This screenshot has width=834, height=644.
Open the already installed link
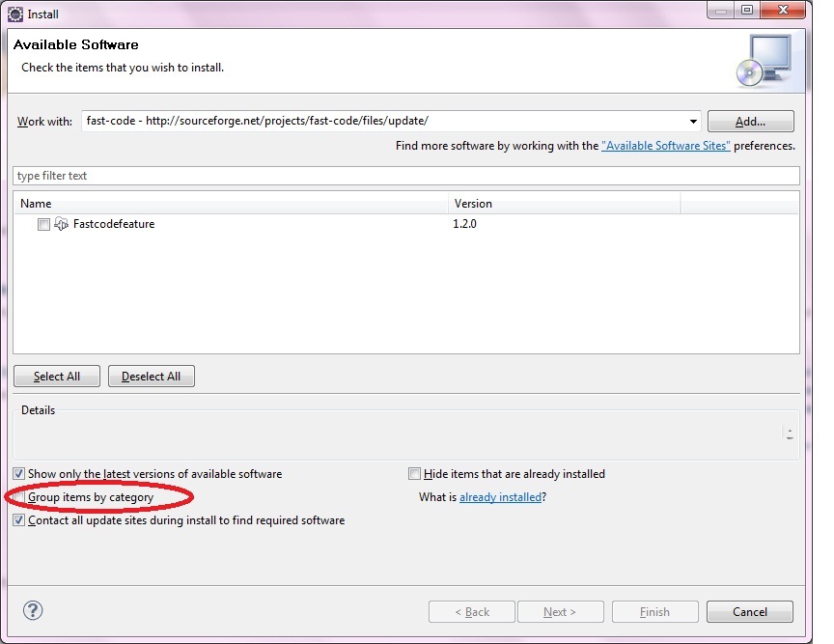click(x=500, y=497)
